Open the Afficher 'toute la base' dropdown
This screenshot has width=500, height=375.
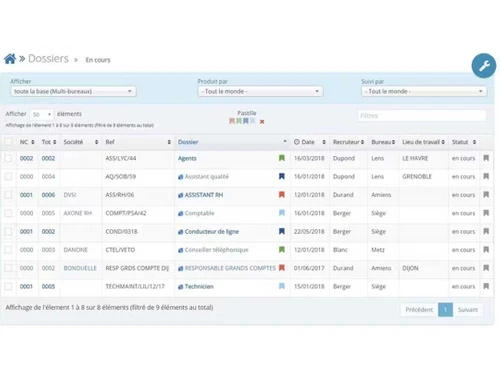73,91
